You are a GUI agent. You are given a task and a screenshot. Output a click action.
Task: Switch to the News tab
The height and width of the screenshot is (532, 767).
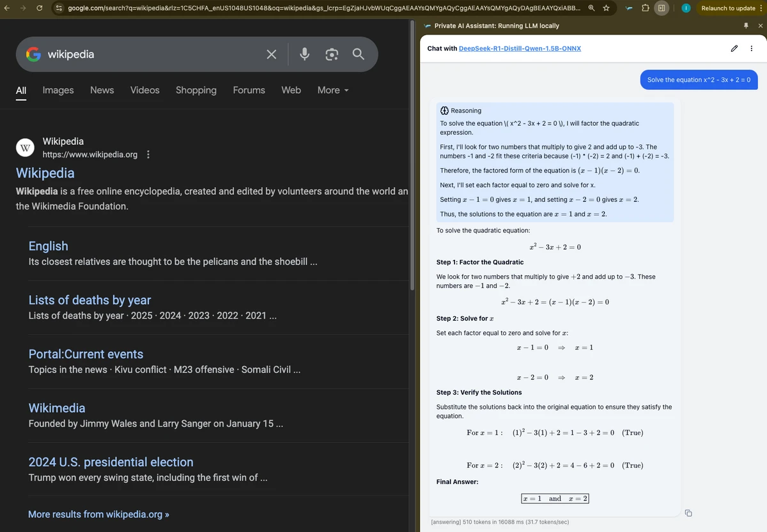(102, 90)
